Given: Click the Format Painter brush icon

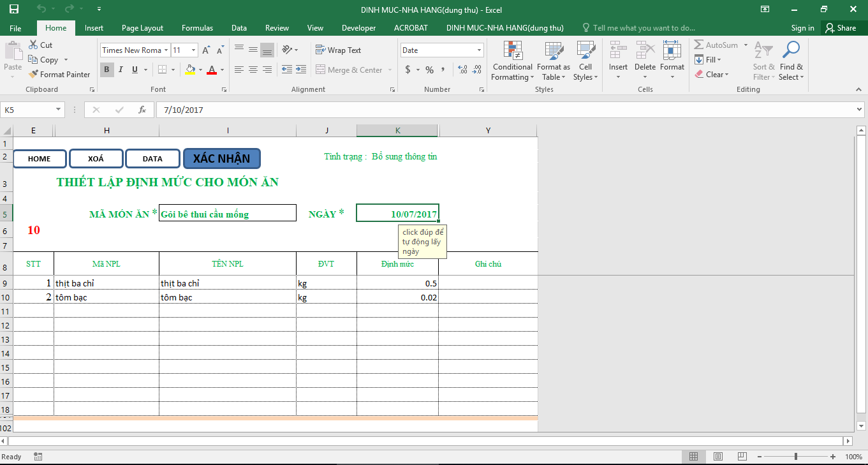Looking at the screenshot, I should click(x=34, y=75).
